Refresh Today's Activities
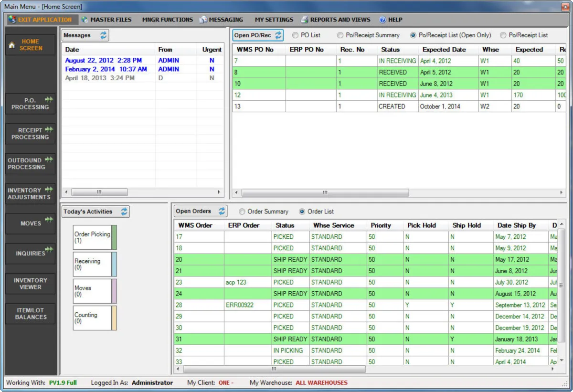Screen dimensions: 573x392 click(124, 212)
